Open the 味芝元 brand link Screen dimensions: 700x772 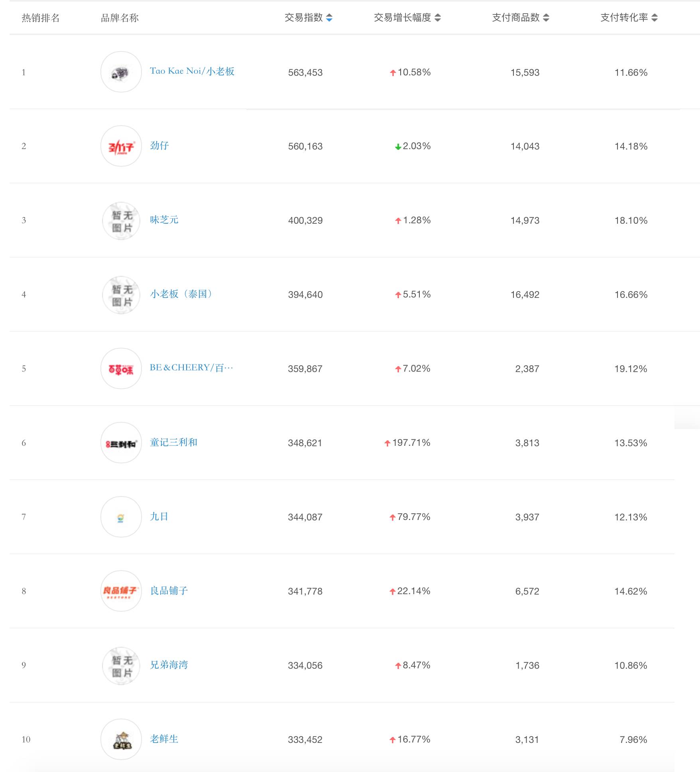164,220
